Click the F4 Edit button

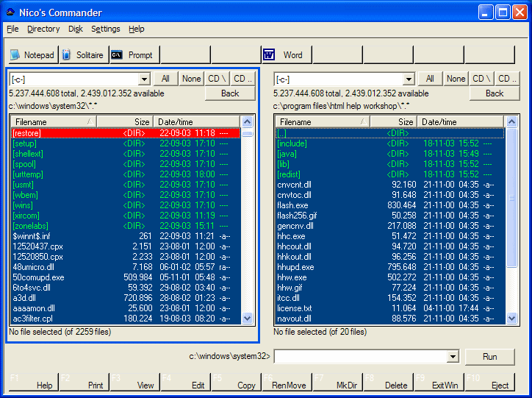point(185,382)
